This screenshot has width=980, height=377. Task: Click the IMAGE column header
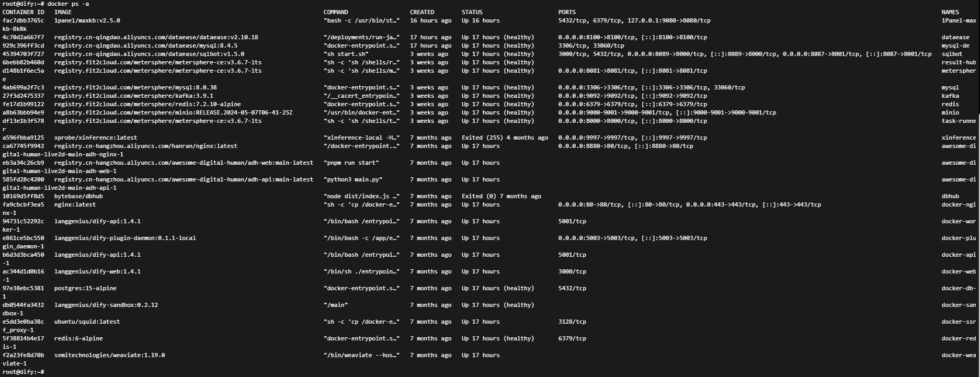click(x=63, y=12)
